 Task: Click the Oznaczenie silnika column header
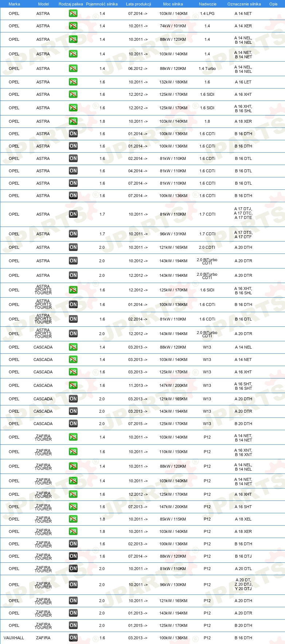point(244,4)
